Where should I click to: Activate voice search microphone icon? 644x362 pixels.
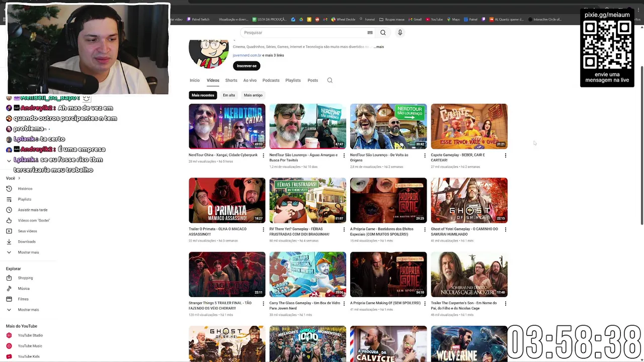pos(400,33)
